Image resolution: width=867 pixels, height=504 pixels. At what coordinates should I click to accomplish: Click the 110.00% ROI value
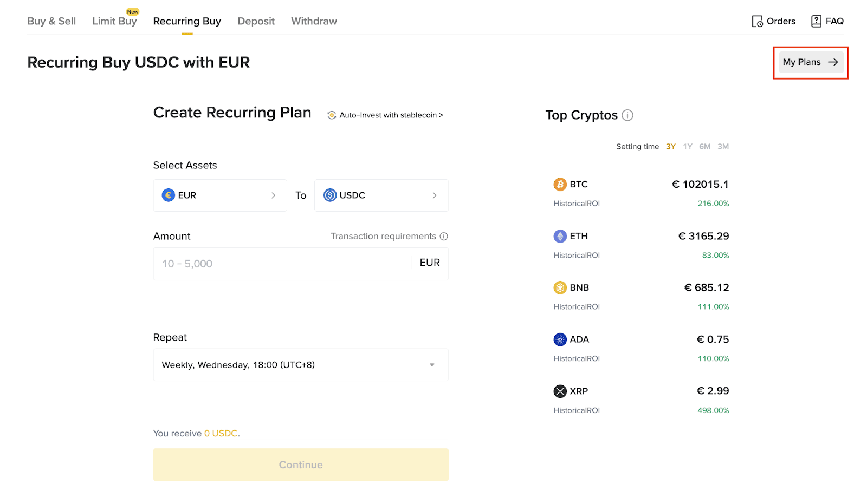713,359
